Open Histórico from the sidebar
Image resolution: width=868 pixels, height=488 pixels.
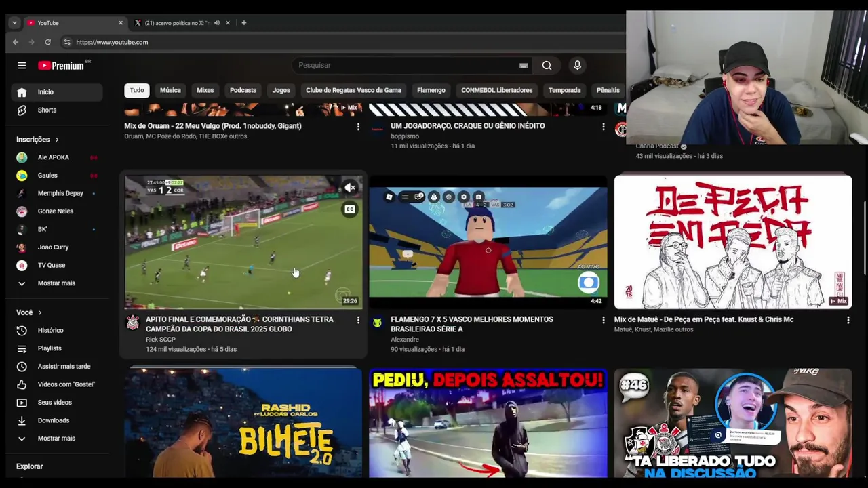pos(57,330)
